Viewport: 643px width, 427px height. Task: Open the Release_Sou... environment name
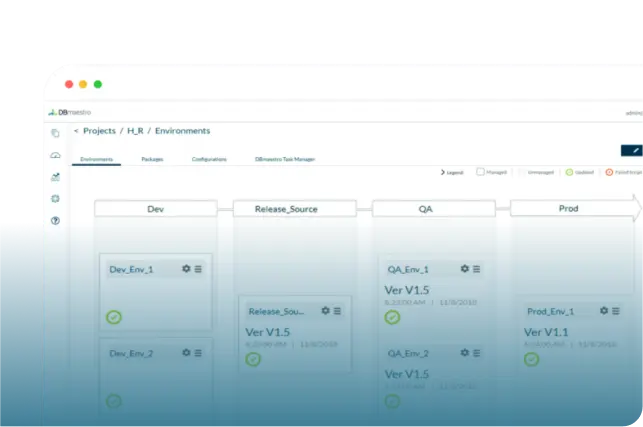click(276, 311)
